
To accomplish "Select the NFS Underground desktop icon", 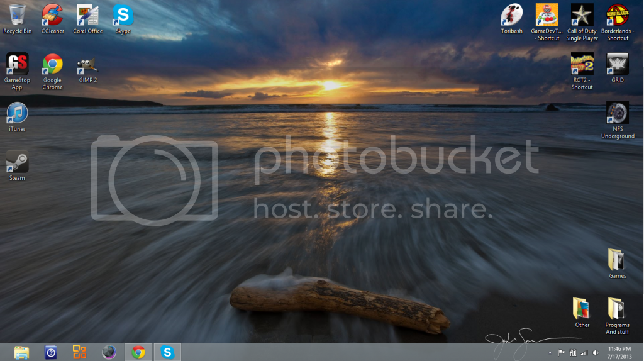I will 618,120.
